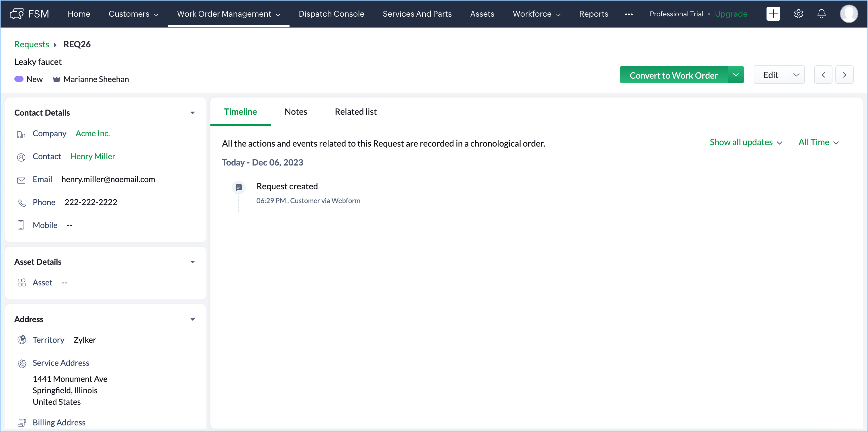The image size is (868, 432).
Task: Open the Show all updates filter
Action: (x=746, y=142)
